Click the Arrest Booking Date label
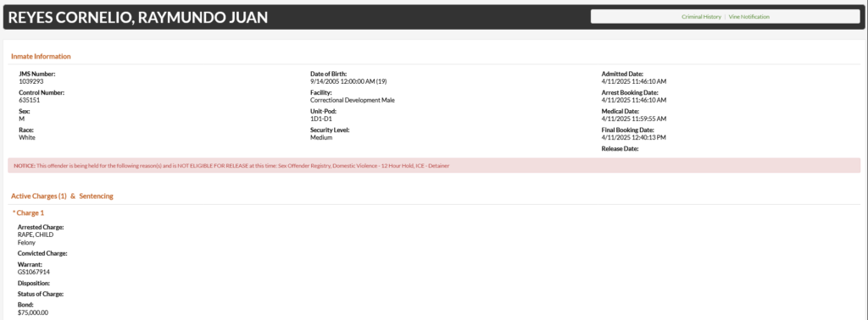 click(x=630, y=93)
